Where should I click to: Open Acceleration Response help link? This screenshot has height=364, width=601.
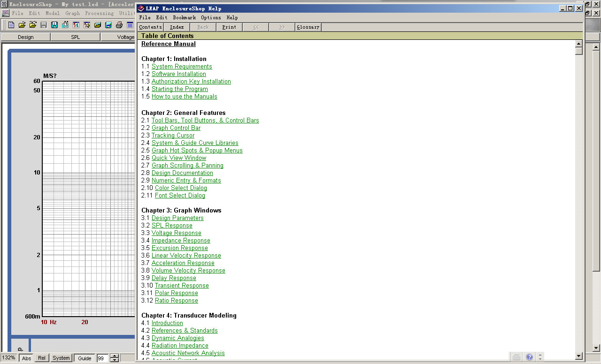183,263
